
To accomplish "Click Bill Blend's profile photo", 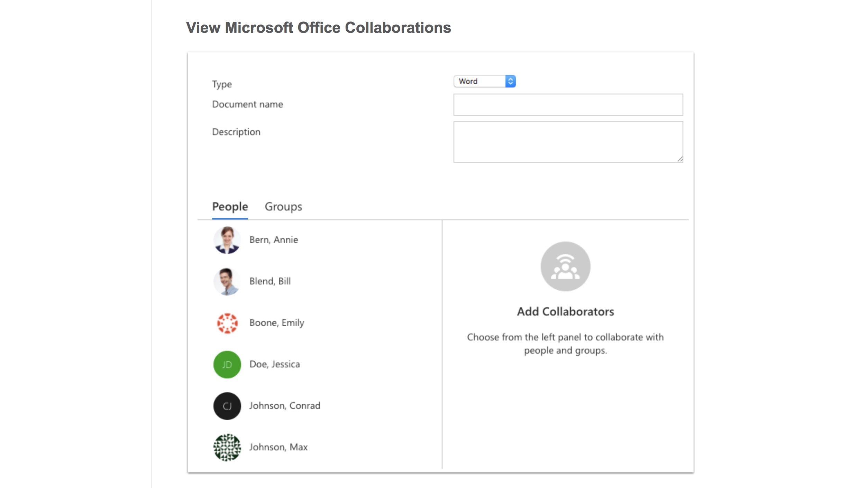I will point(227,282).
